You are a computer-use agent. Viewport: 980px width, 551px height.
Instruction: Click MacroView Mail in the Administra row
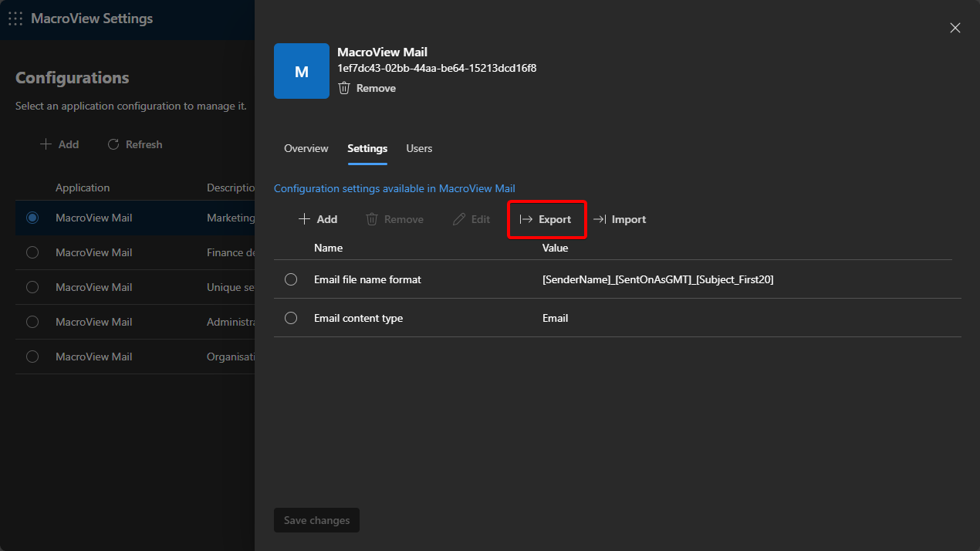tap(94, 322)
